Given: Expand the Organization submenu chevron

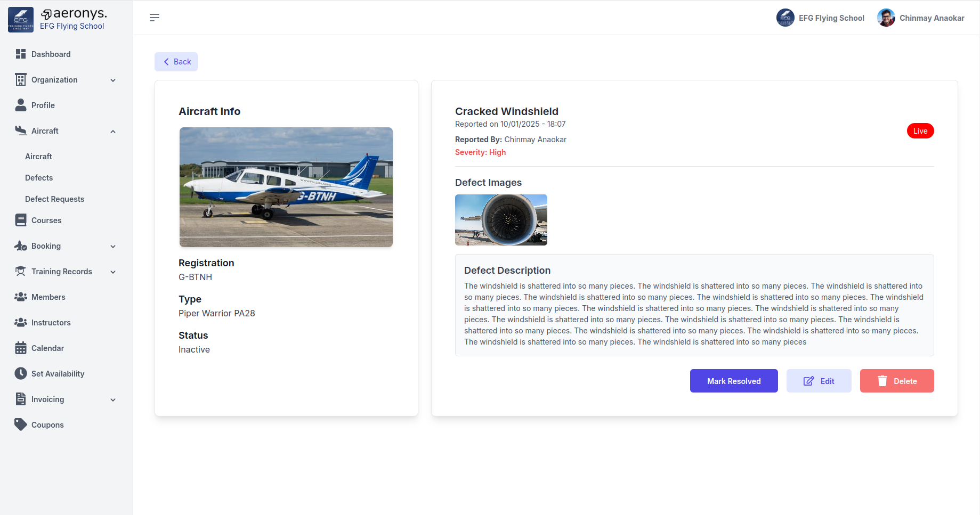Looking at the screenshot, I should point(113,80).
